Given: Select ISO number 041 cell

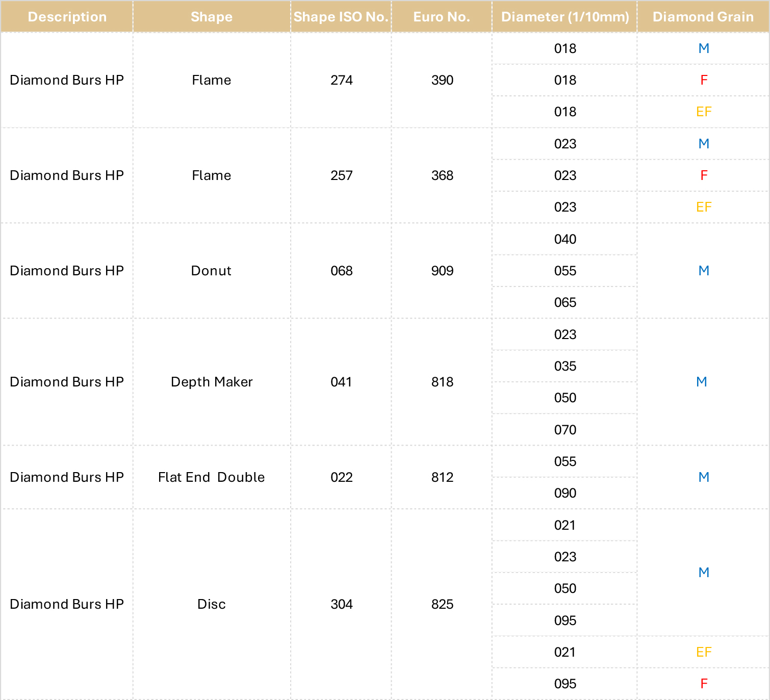Looking at the screenshot, I should pyautogui.click(x=341, y=382).
